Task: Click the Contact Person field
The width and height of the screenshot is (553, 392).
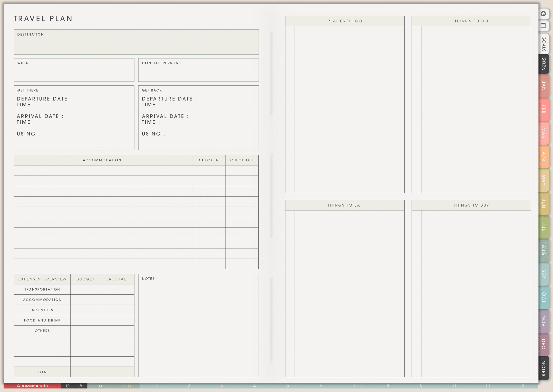Action: [198, 72]
